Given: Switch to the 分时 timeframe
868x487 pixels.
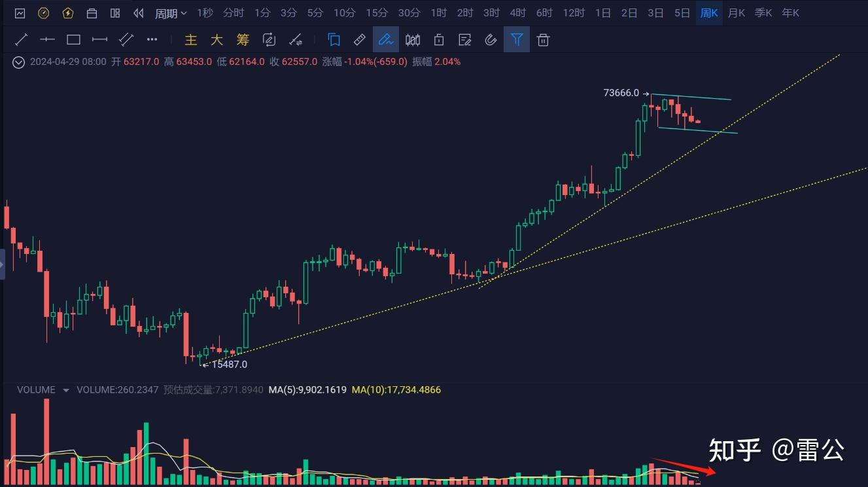Looking at the screenshot, I should tap(234, 13).
